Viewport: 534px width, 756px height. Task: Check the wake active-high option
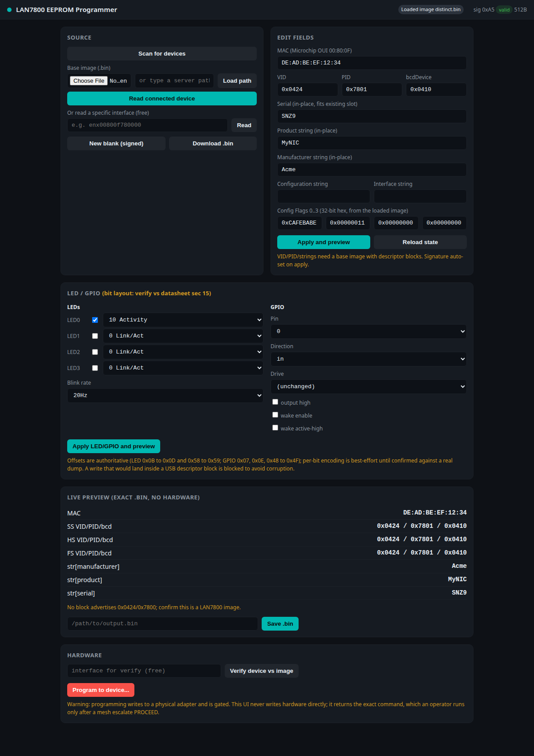tap(275, 428)
